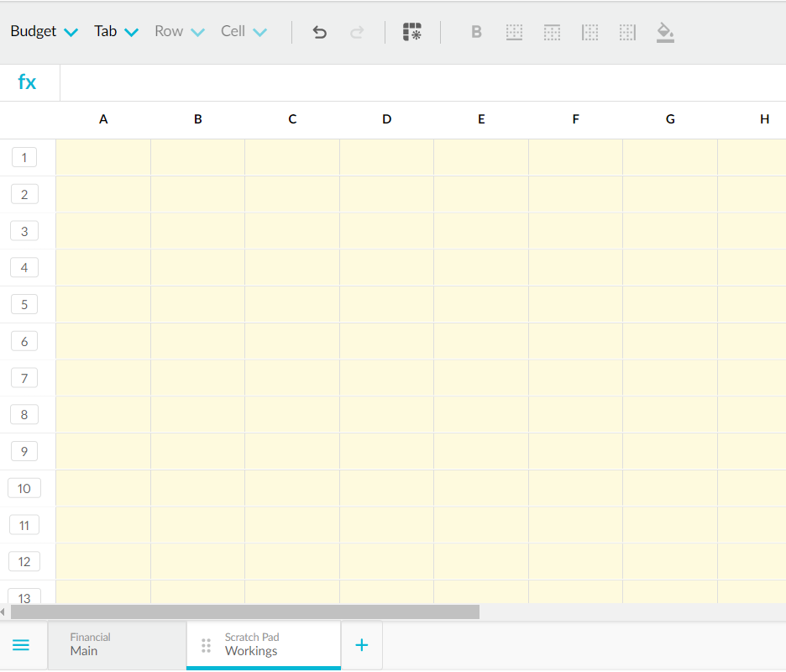786x672 pixels.
Task: Select row 5 header button
Action: [24, 304]
